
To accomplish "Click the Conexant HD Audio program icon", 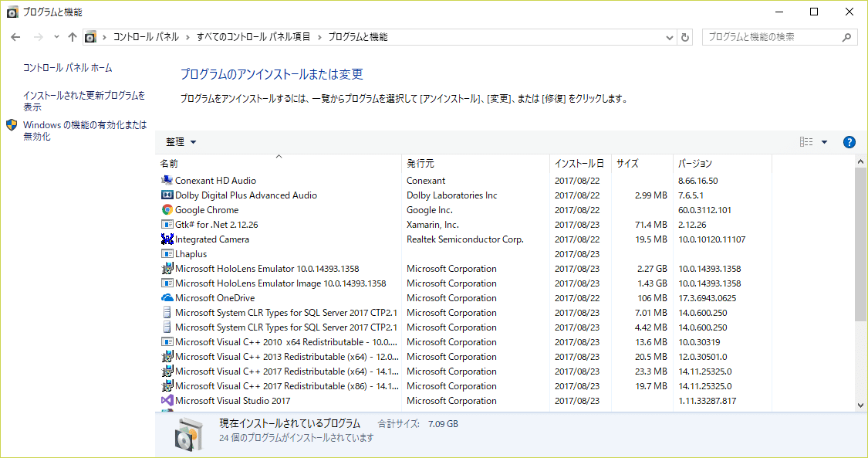I will pos(167,181).
